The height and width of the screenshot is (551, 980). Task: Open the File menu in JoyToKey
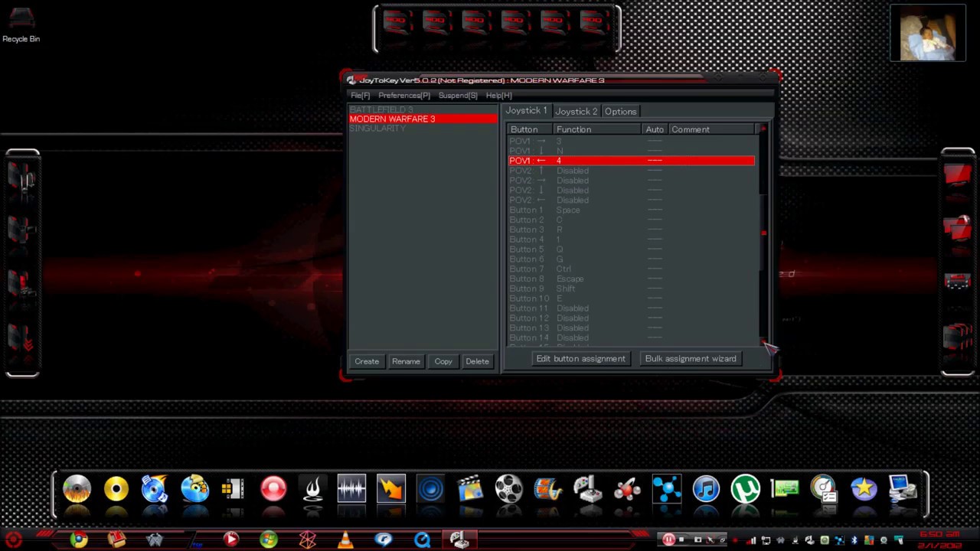pyautogui.click(x=360, y=96)
